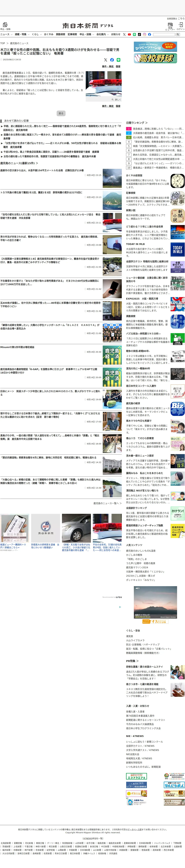Select おくやみ in navigation bar
The width and height of the screenshot is (185, 868).
click(x=49, y=34)
